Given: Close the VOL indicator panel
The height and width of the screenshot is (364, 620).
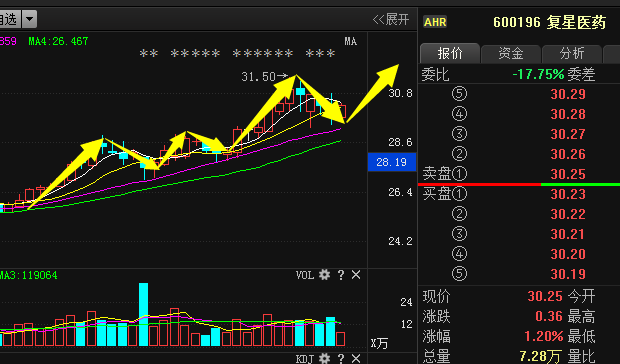Looking at the screenshot, I should point(356,275).
